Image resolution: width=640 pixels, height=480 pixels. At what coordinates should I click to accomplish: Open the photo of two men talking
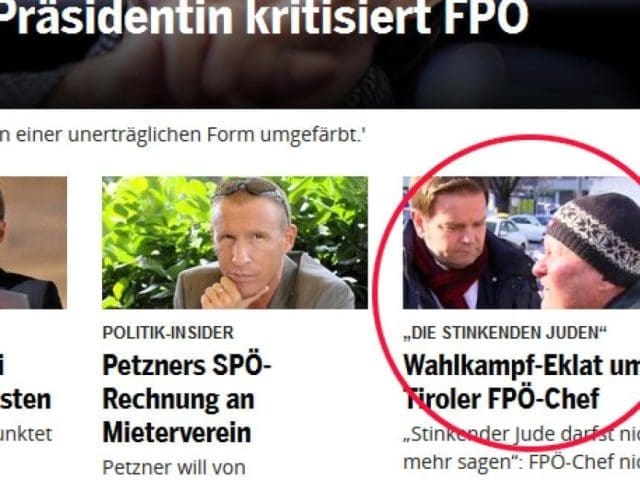click(x=521, y=242)
